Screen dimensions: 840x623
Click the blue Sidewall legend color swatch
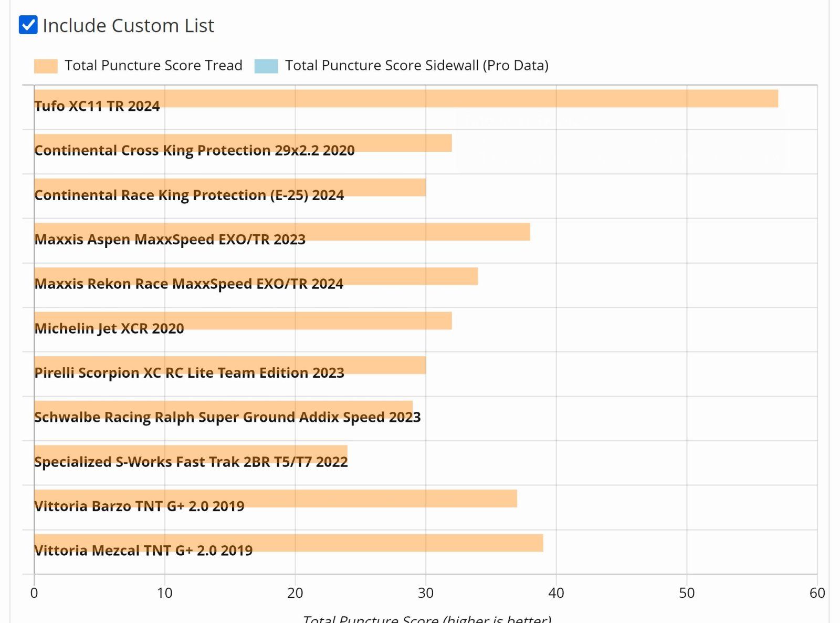(x=266, y=66)
